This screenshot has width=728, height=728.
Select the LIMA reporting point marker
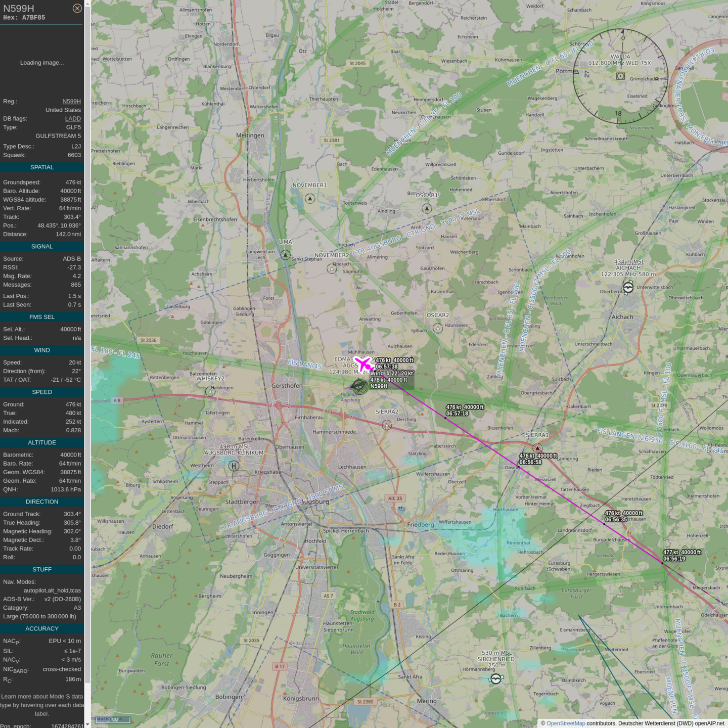click(286, 255)
